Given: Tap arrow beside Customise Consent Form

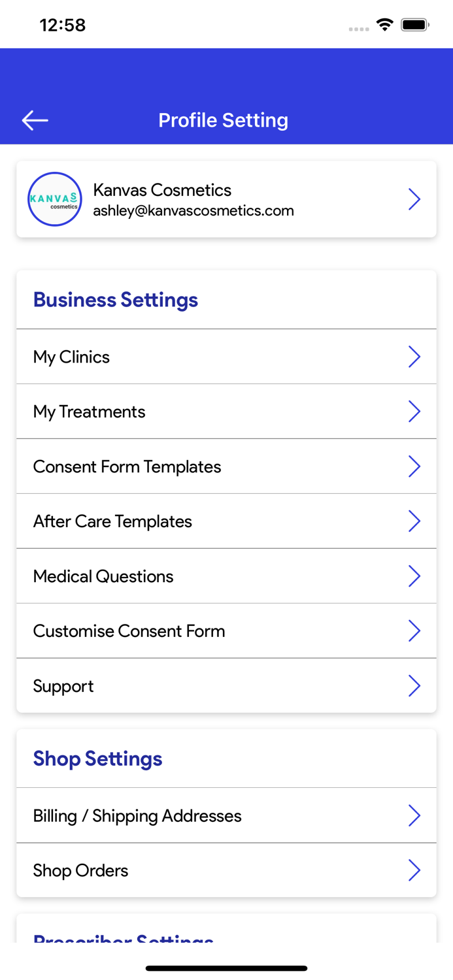Looking at the screenshot, I should [414, 631].
